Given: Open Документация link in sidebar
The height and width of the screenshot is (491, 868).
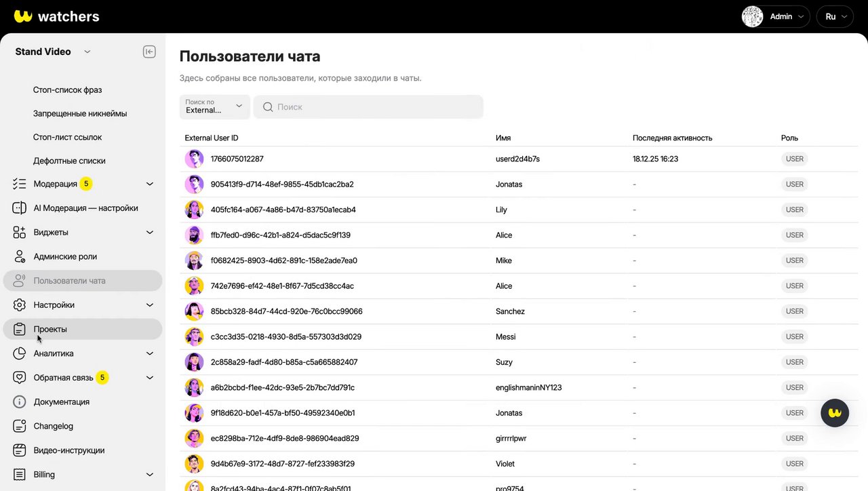Looking at the screenshot, I should pyautogui.click(x=62, y=402).
